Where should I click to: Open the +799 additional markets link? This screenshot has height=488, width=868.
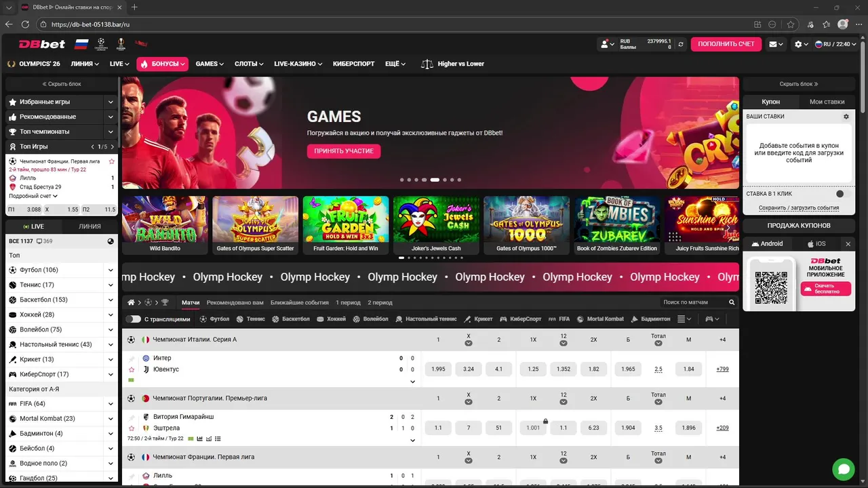pyautogui.click(x=722, y=369)
